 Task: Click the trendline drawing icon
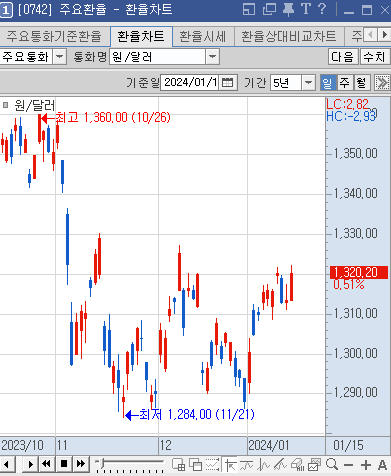pyautogui.click(x=280, y=465)
